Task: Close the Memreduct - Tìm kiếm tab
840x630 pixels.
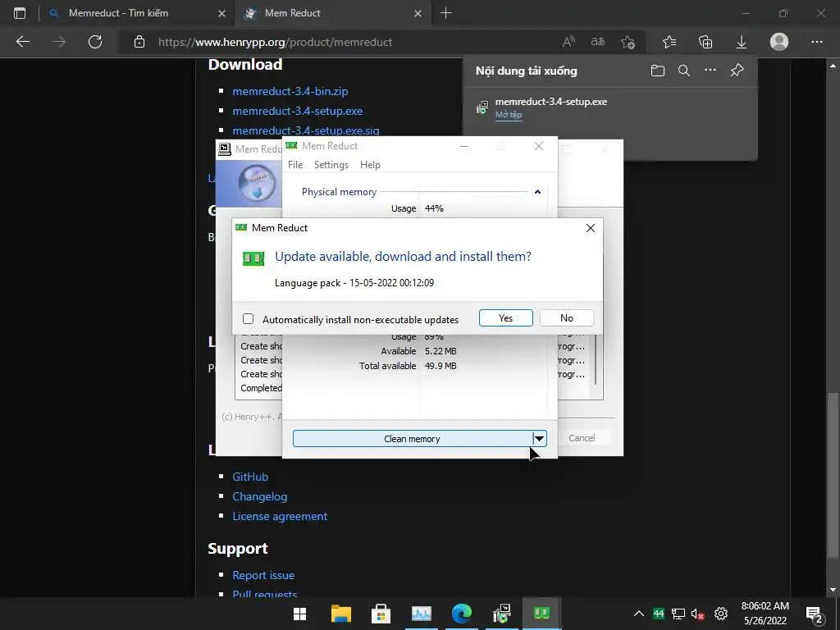Action: pyautogui.click(x=221, y=13)
